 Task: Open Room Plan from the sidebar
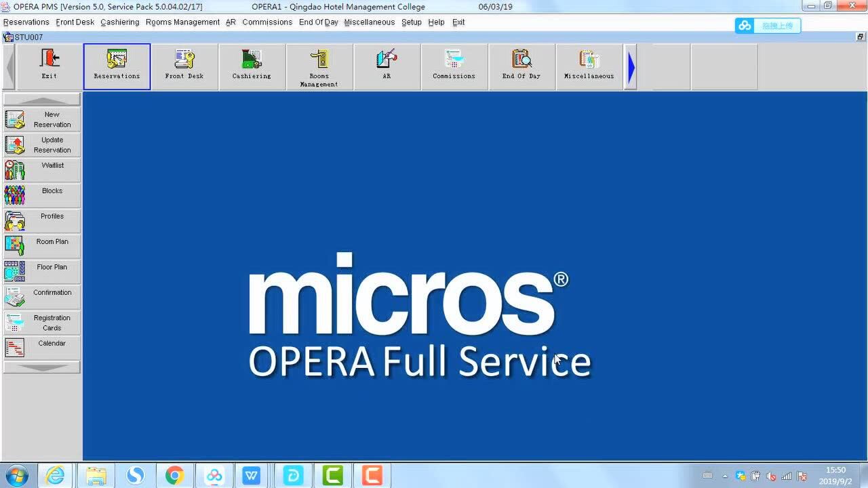[x=41, y=246]
